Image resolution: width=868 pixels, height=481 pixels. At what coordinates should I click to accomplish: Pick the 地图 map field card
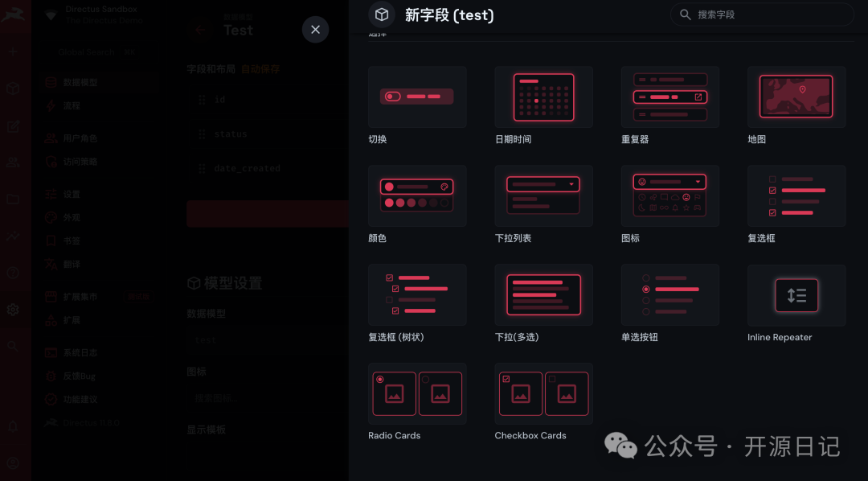pyautogui.click(x=796, y=97)
